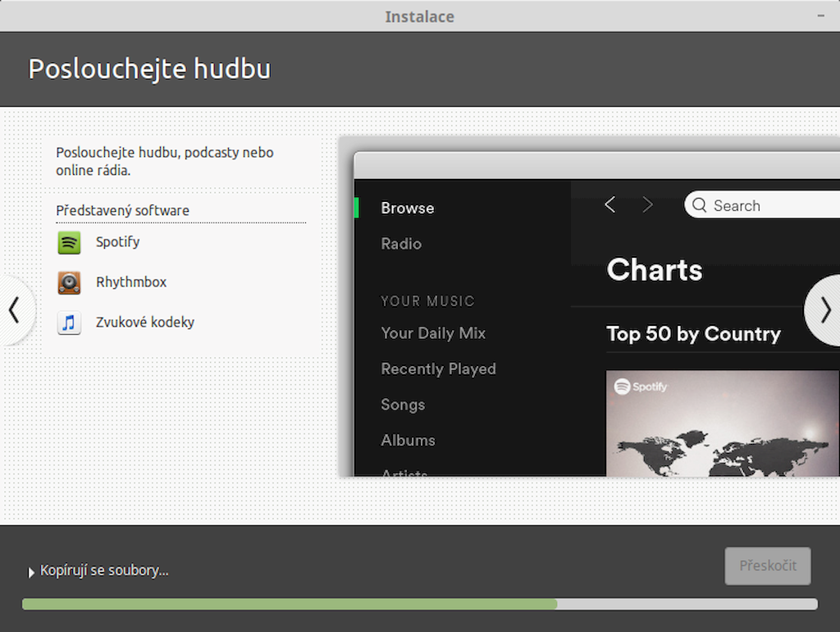
Task: Open Songs in Your Music
Action: click(x=403, y=405)
